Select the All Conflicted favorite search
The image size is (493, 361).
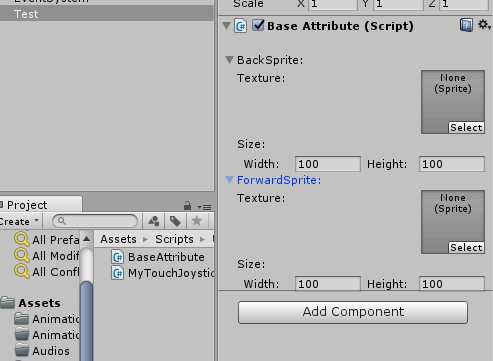pos(47,272)
